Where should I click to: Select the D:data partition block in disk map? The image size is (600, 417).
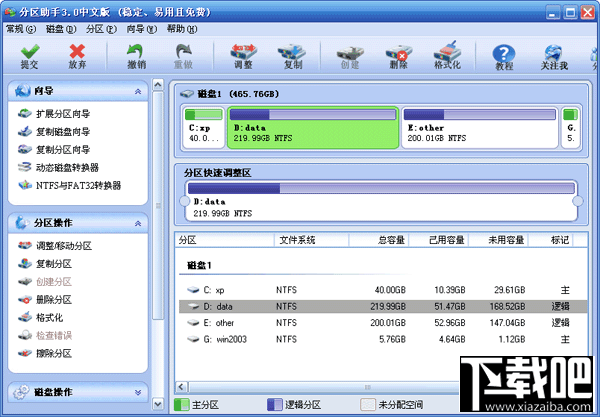pyautogui.click(x=313, y=127)
